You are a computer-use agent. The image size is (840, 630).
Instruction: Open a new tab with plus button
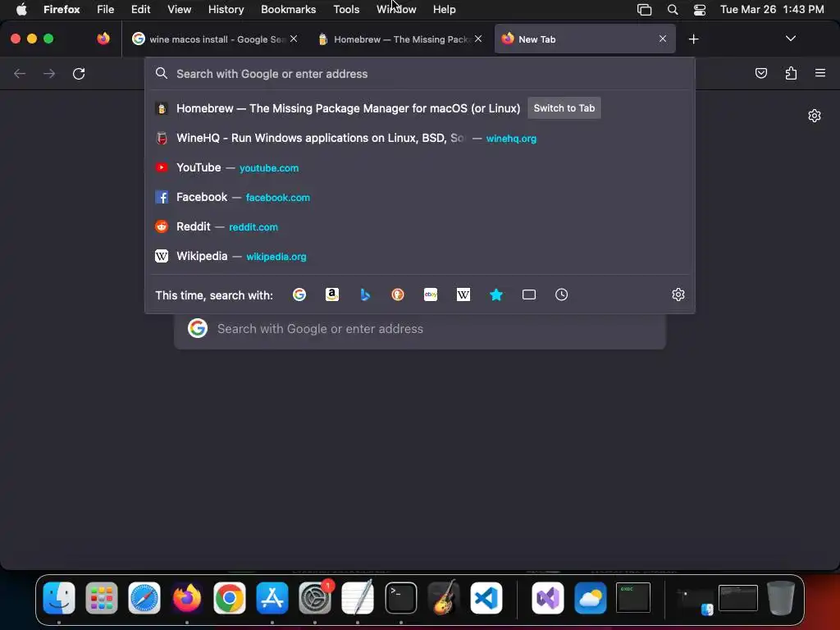pos(693,39)
